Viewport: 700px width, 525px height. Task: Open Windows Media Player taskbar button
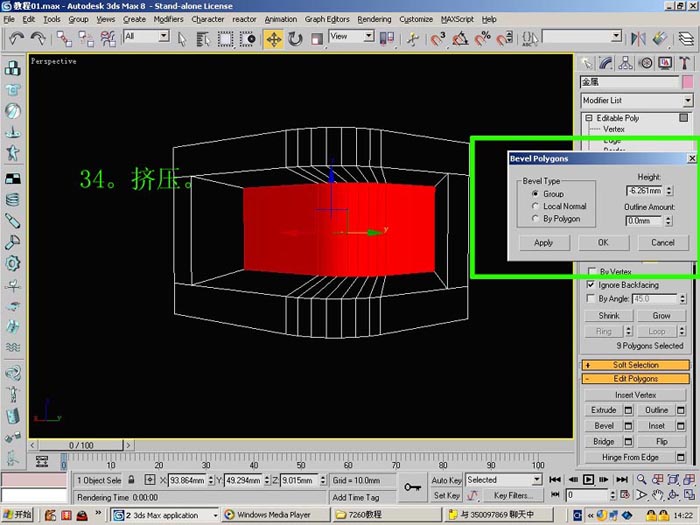[x=274, y=515]
